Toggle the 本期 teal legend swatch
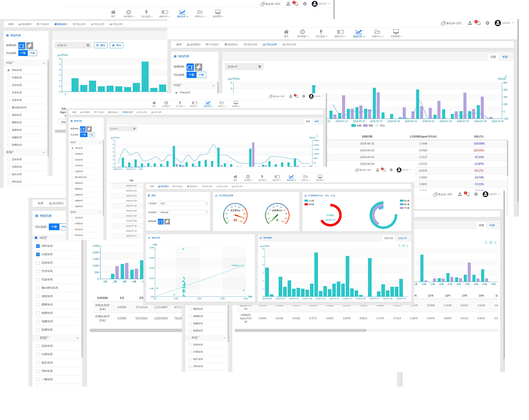 [353, 126]
